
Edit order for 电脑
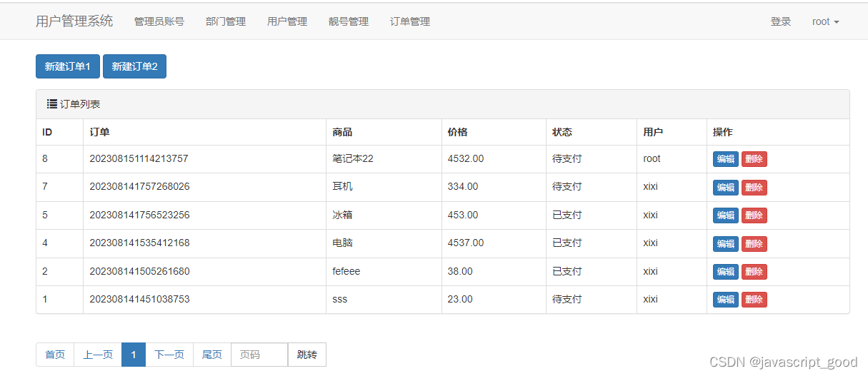tap(726, 243)
